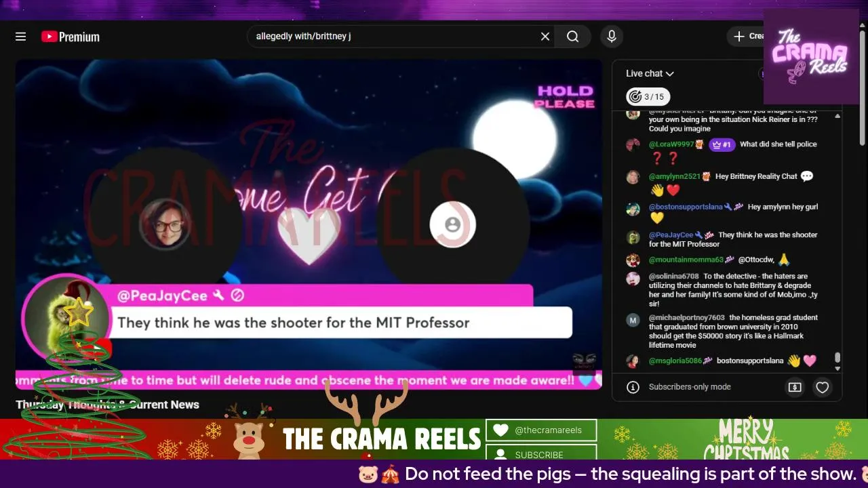Click username @msgloria5086 in chat
The height and width of the screenshot is (488, 868).
(675, 361)
